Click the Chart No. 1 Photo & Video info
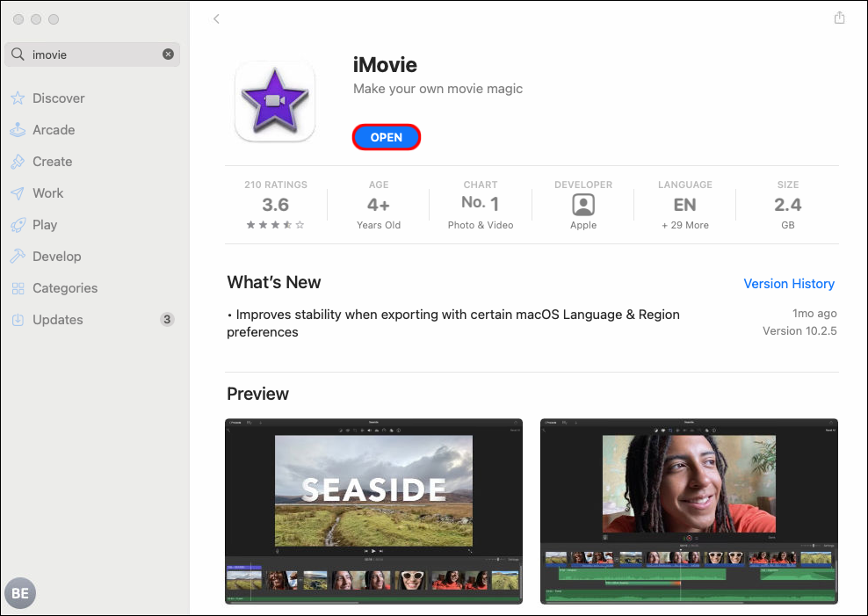The image size is (868, 616). (x=481, y=205)
